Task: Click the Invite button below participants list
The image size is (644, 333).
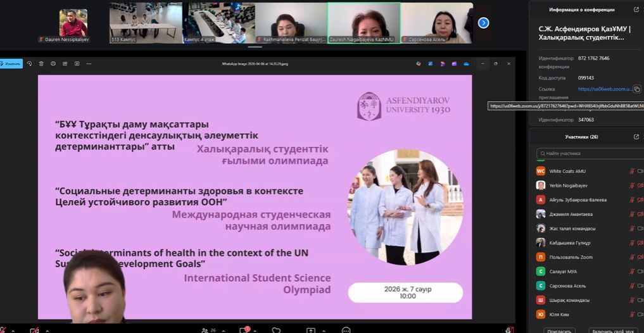Action: coord(560,330)
